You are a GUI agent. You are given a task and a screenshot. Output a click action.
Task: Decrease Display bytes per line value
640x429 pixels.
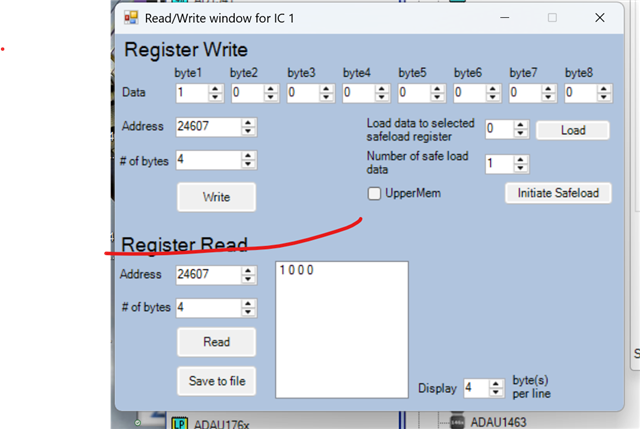pyautogui.click(x=496, y=392)
